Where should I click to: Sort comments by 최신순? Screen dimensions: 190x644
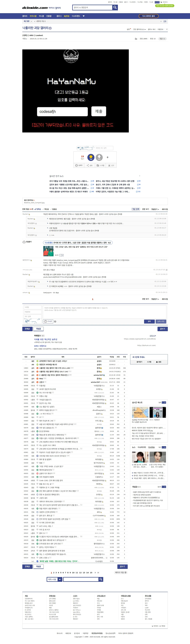tap(46, 209)
